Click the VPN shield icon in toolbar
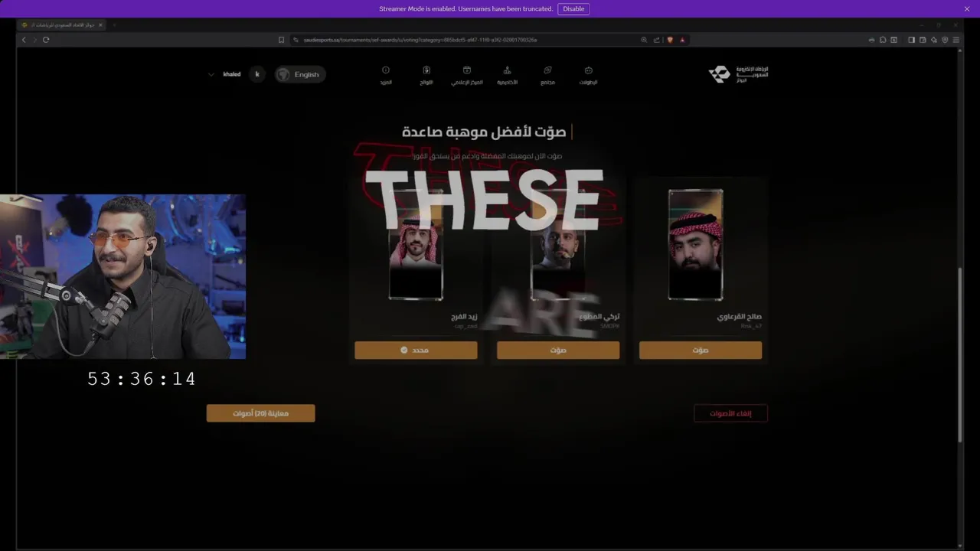980x551 pixels. 945,40
